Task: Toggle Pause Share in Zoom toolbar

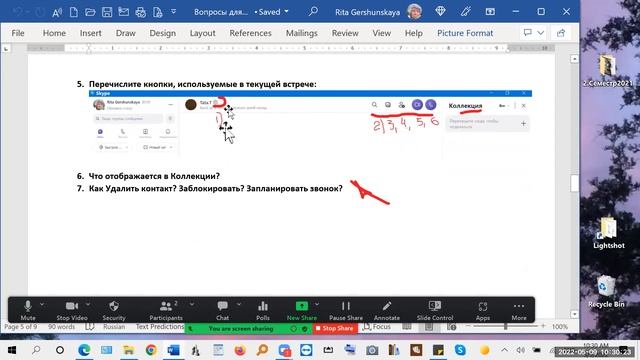Action: tap(346, 310)
